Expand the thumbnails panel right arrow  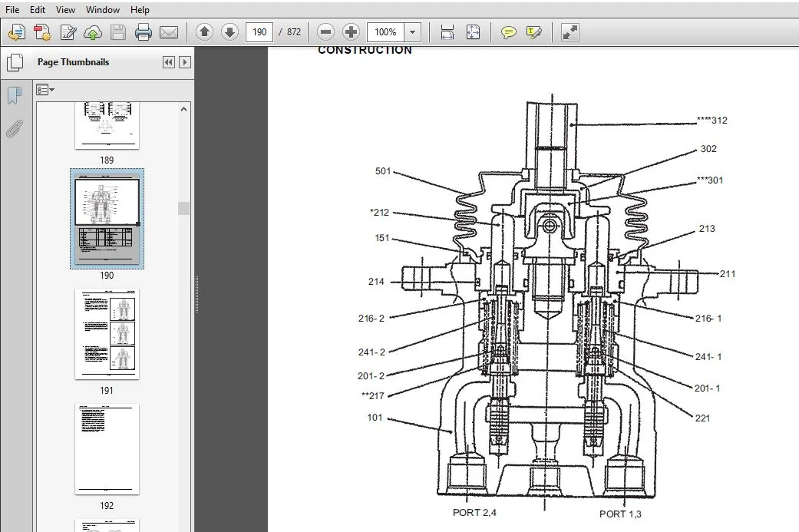point(185,62)
